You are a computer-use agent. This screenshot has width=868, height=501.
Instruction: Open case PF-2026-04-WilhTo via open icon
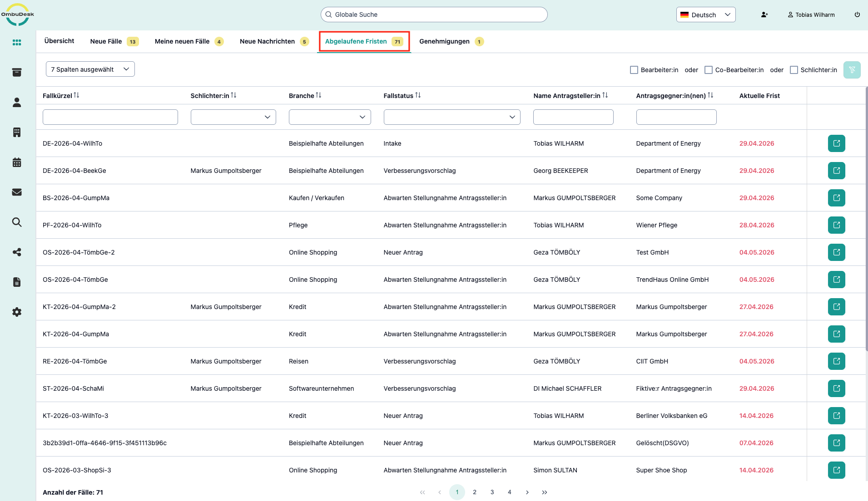[836, 225]
